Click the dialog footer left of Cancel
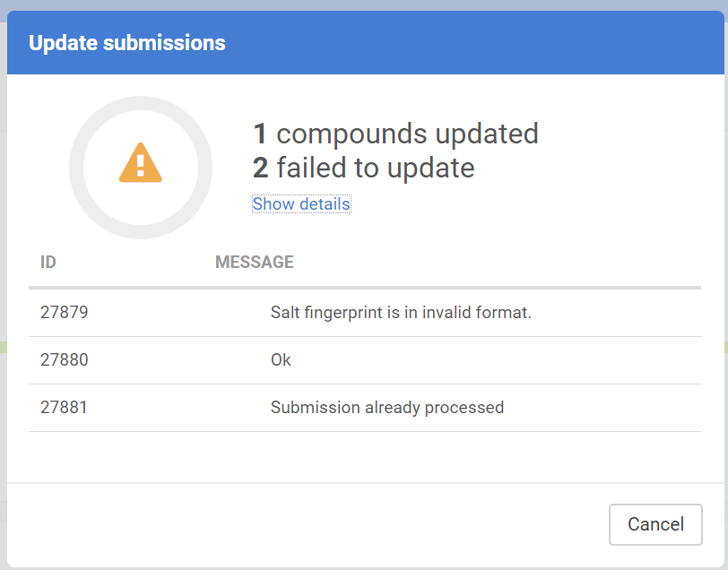The image size is (728, 570). tap(305, 524)
